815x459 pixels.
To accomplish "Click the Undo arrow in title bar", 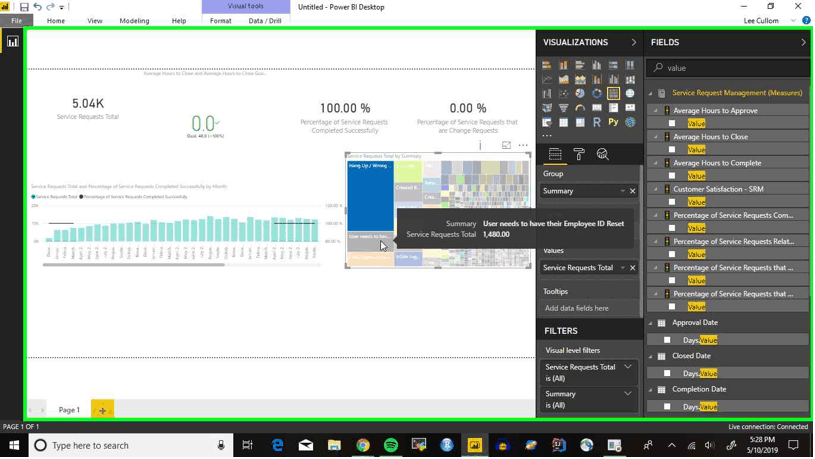I will 37,7.
